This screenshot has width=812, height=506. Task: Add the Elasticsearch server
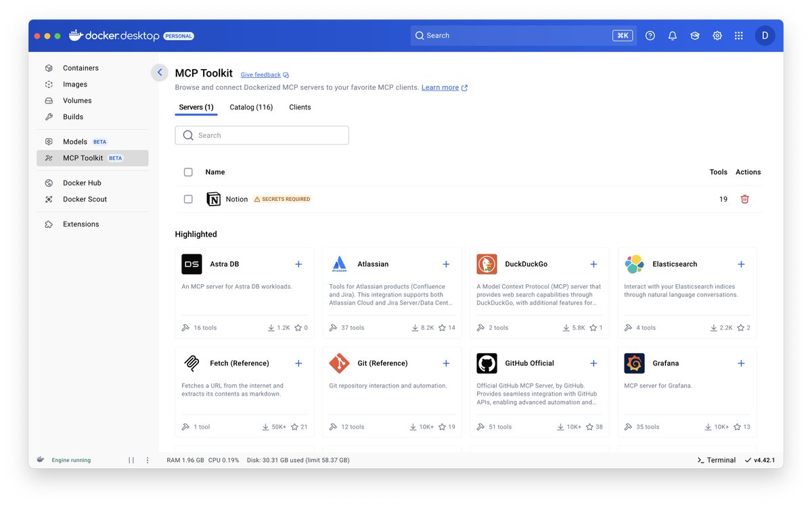point(741,264)
